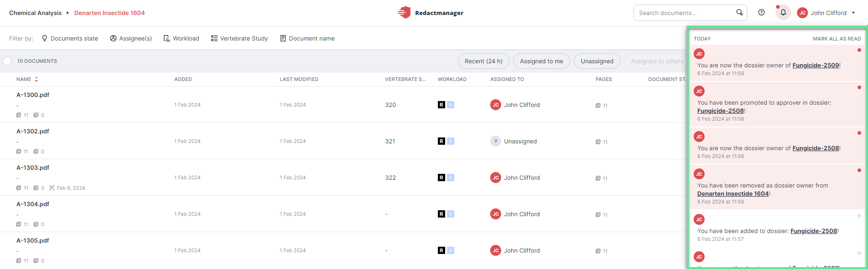The image size is (868, 269).
Task: Click the Feb 6, 2024 date under A-1303.pdf
Action: coord(71,188)
